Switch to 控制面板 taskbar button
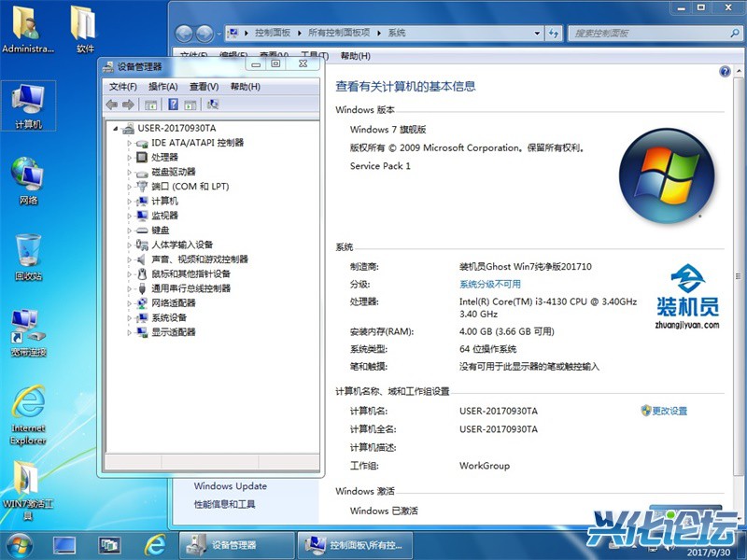 tap(355, 546)
